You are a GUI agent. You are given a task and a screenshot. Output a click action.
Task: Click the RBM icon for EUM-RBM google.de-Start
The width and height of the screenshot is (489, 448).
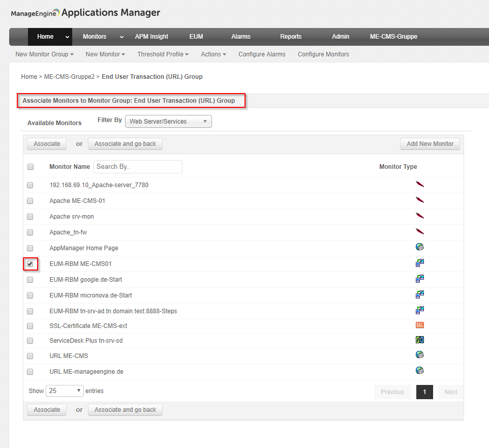tap(420, 279)
